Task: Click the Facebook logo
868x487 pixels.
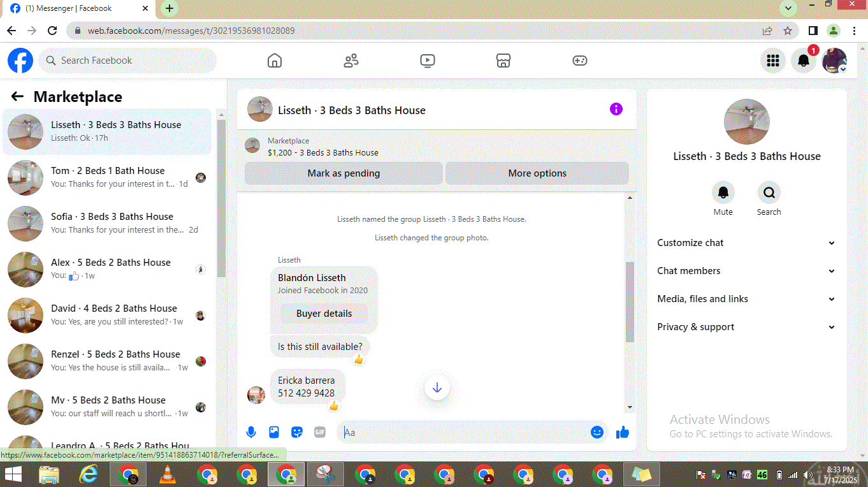Action: (20, 61)
